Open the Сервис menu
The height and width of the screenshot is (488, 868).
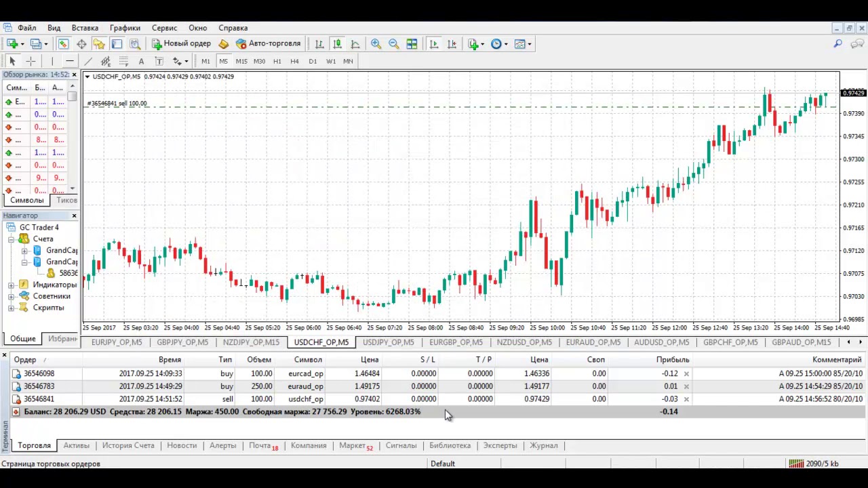click(x=164, y=28)
